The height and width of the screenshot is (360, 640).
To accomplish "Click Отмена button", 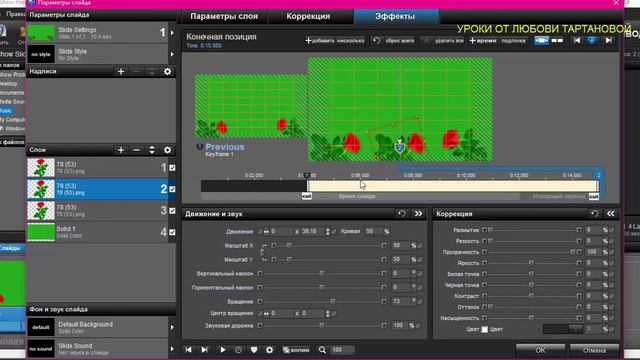I will point(594,350).
